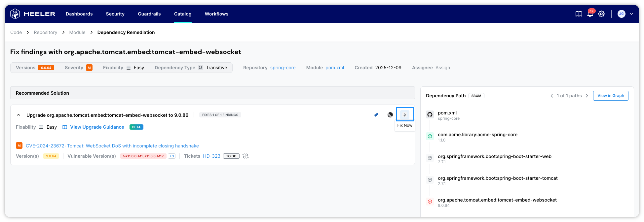Click Assign to set an assignee
644x222 pixels.
click(x=442, y=68)
